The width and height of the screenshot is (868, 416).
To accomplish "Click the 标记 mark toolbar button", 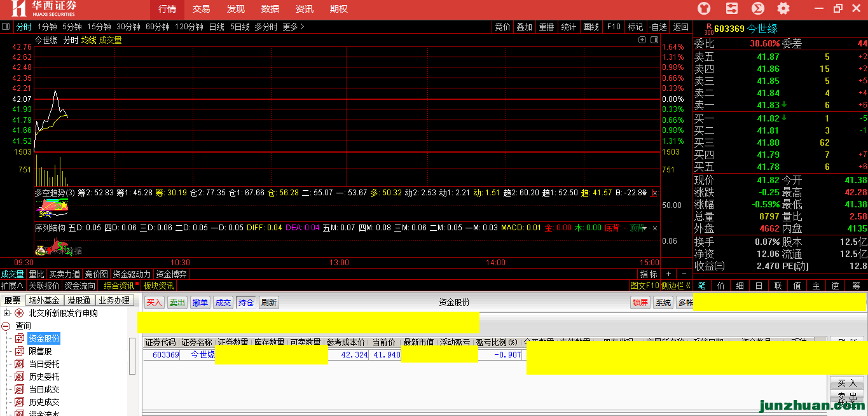I will [635, 27].
